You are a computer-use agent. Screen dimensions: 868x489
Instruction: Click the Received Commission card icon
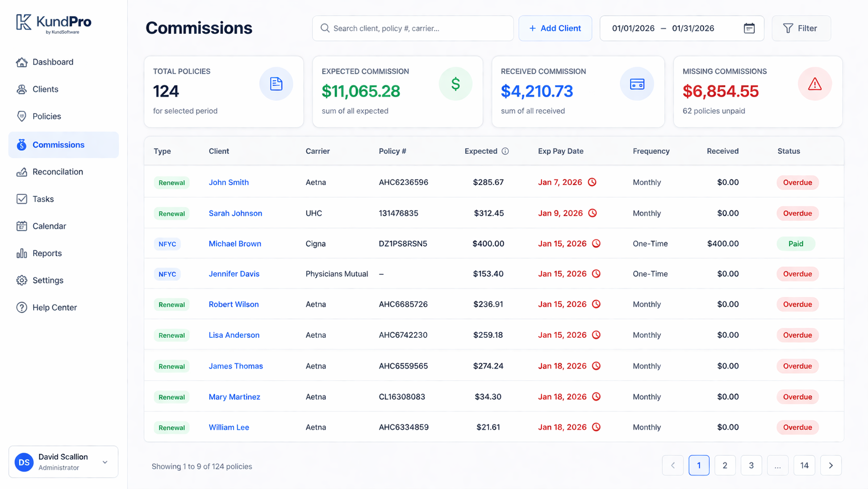(637, 84)
